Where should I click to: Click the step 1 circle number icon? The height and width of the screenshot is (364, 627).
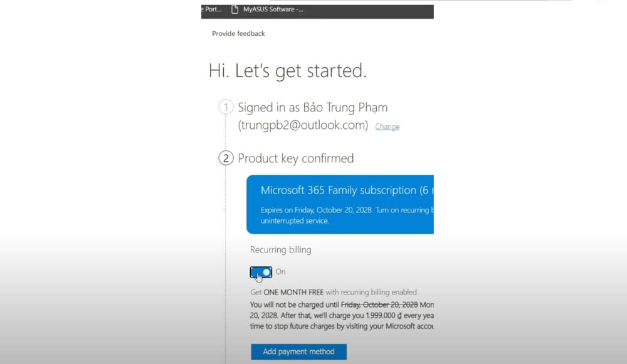(226, 107)
